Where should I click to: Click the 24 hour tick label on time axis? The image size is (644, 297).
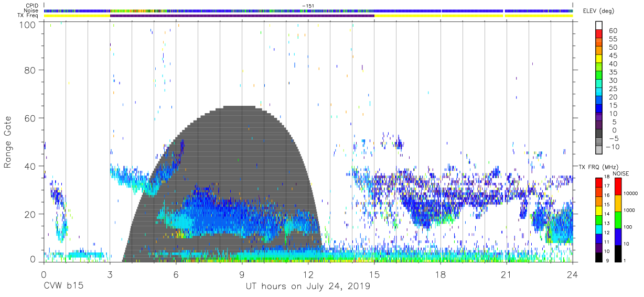573,274
